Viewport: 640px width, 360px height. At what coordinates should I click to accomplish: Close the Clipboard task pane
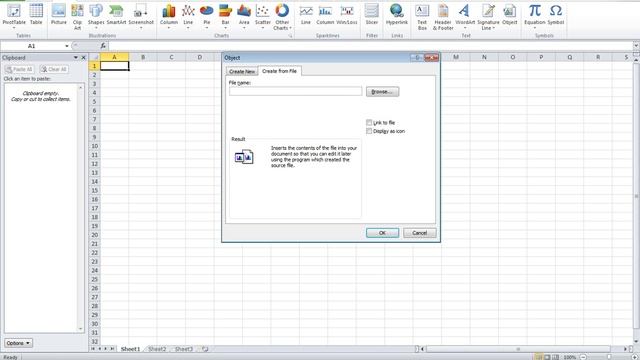tap(84, 58)
